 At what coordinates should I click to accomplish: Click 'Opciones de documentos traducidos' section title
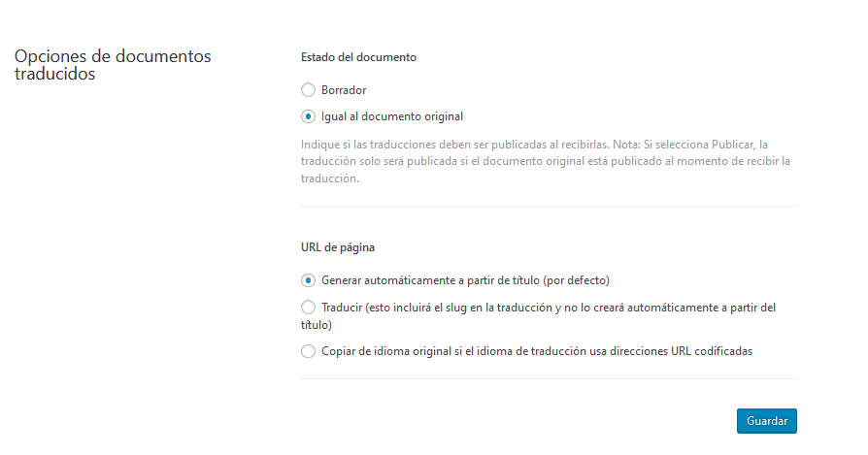[112, 65]
